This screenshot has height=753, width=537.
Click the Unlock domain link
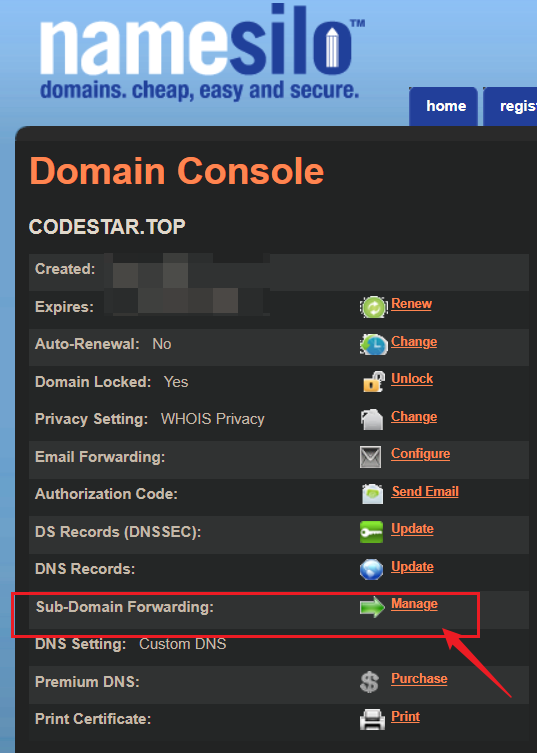click(x=412, y=378)
